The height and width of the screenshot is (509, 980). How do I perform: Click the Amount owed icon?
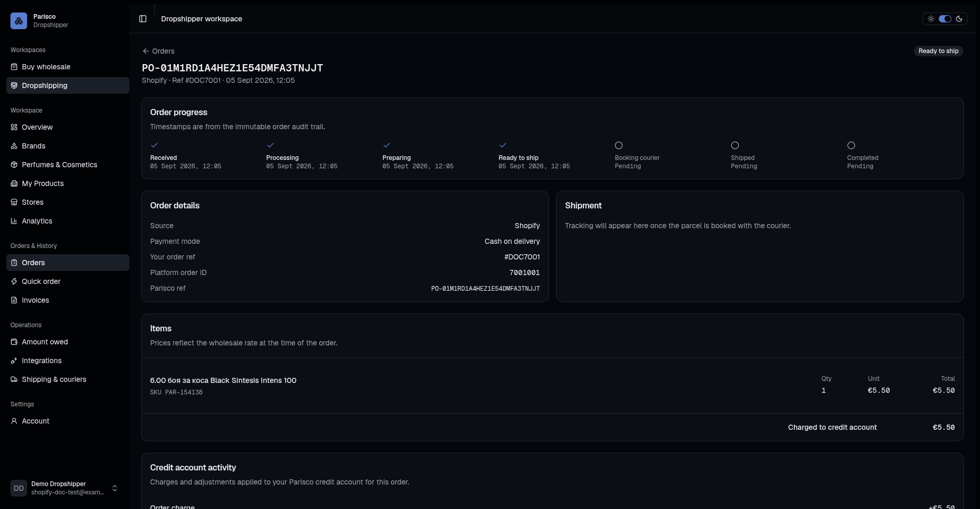(14, 342)
